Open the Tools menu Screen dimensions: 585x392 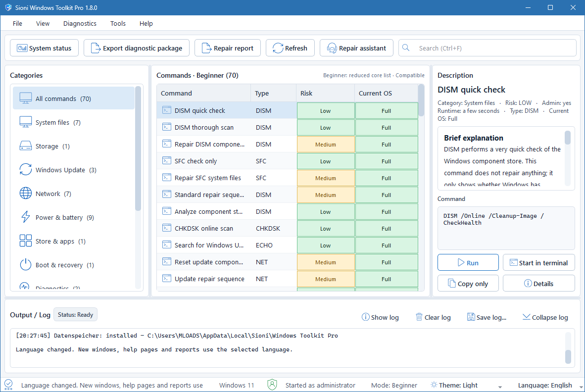(118, 23)
